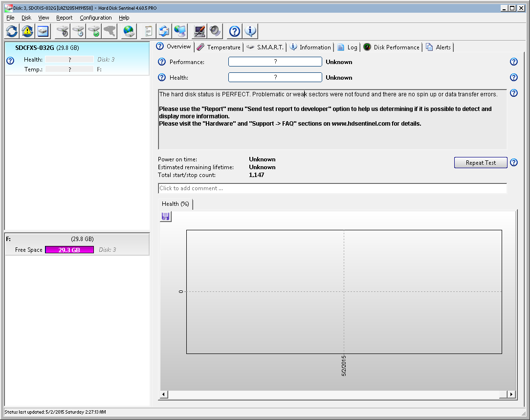Click the refresh disk status toolbar icon
Image resolution: width=530 pixels, height=420 pixels.
tap(12, 32)
